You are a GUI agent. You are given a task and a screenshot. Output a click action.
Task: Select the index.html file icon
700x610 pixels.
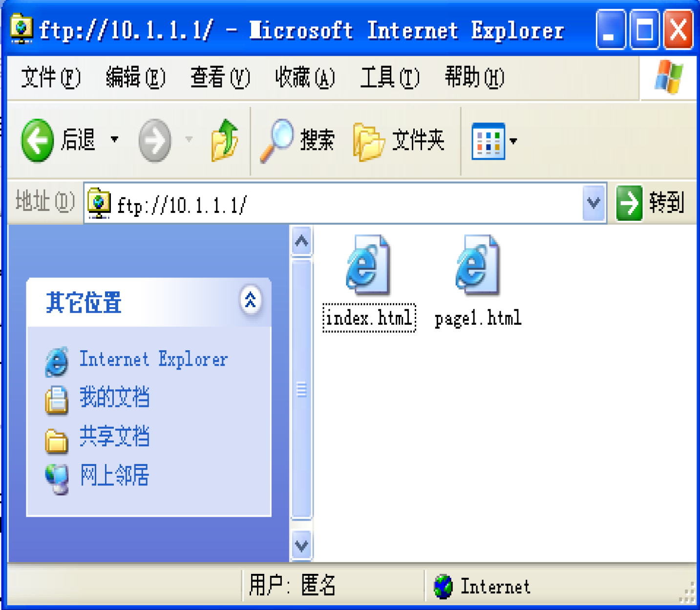(368, 265)
